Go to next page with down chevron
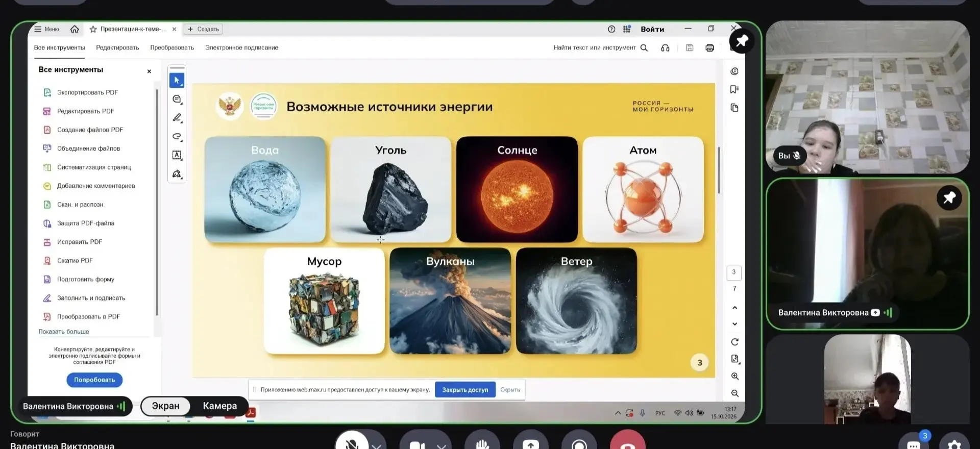This screenshot has height=449, width=980. [x=734, y=324]
